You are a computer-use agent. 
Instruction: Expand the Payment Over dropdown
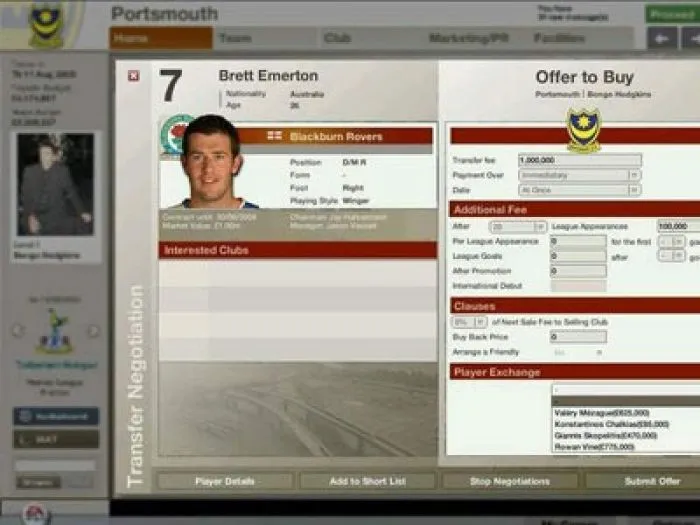pos(580,175)
